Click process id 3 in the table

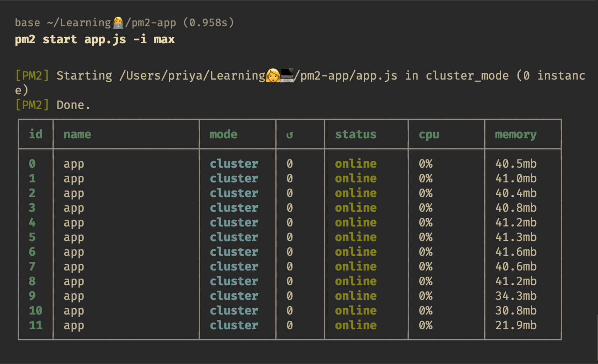(32, 208)
